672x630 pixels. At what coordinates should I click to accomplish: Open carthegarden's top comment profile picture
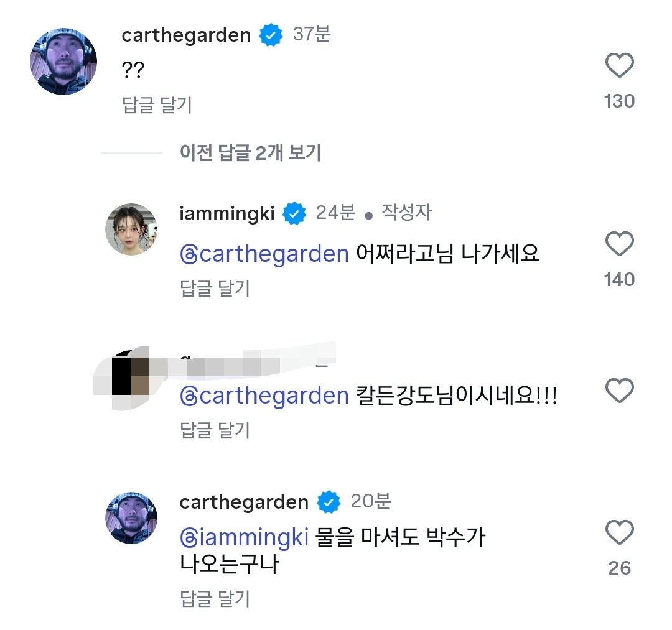[x=63, y=62]
